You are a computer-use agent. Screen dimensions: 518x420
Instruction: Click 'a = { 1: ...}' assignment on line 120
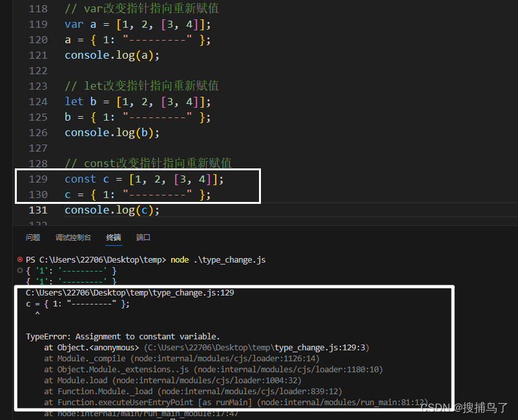point(138,40)
